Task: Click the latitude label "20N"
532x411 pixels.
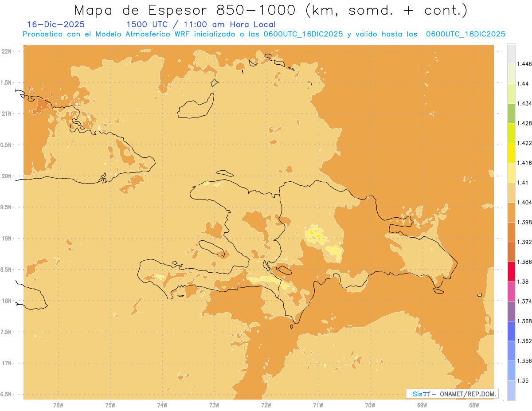Action: click(x=7, y=176)
